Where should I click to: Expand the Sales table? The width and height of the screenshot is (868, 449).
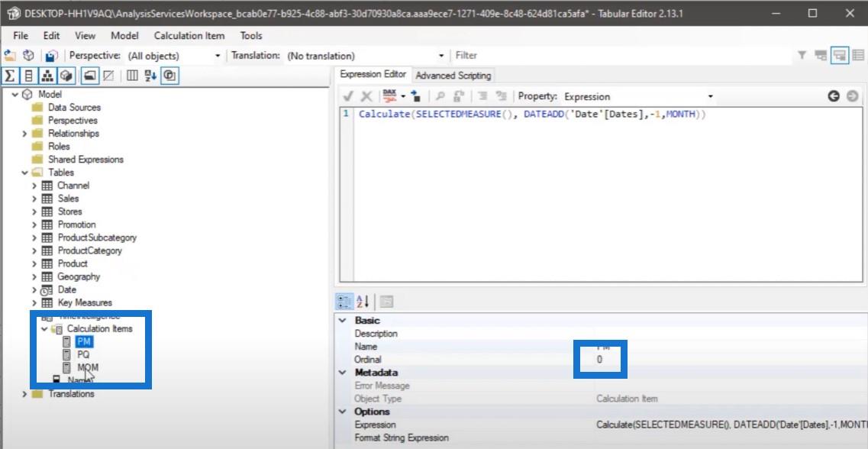(34, 199)
